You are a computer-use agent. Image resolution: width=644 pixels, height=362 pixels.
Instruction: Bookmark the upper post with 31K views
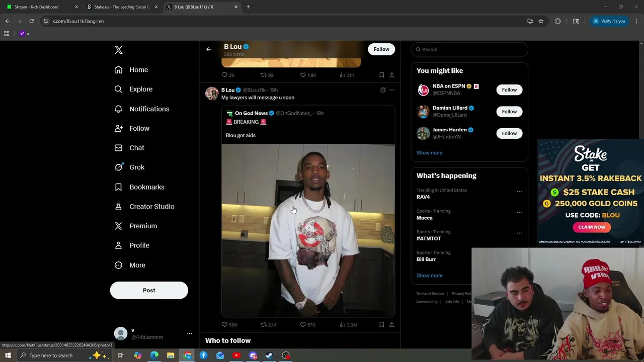381,75
